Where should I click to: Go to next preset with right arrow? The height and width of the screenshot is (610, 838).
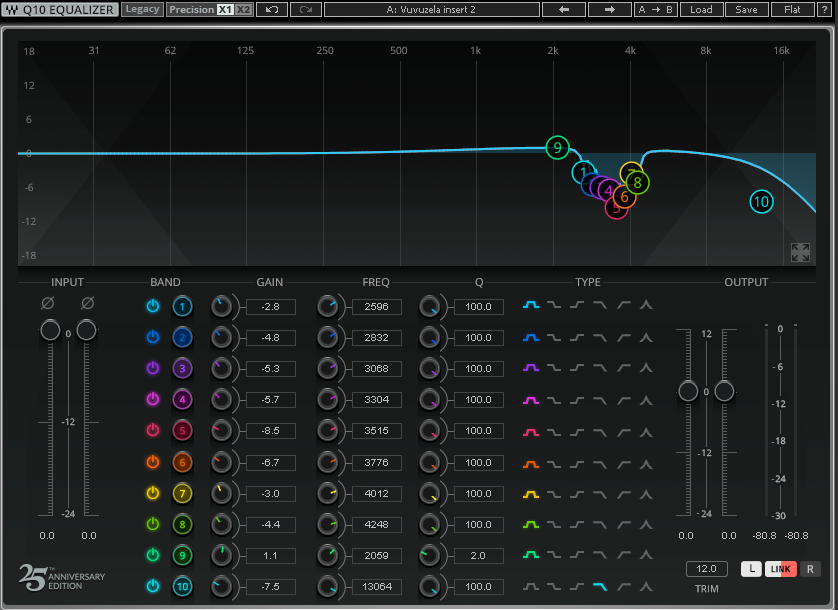point(609,10)
